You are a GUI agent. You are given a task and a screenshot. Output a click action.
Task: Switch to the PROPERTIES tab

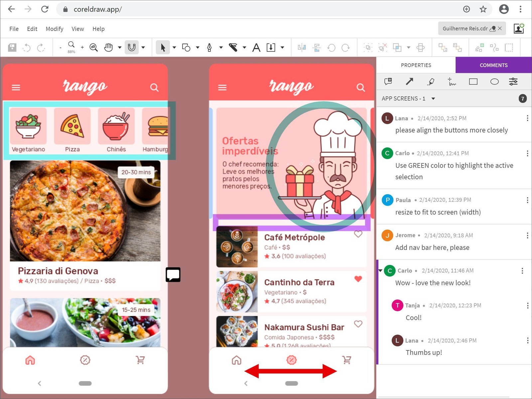(x=416, y=65)
